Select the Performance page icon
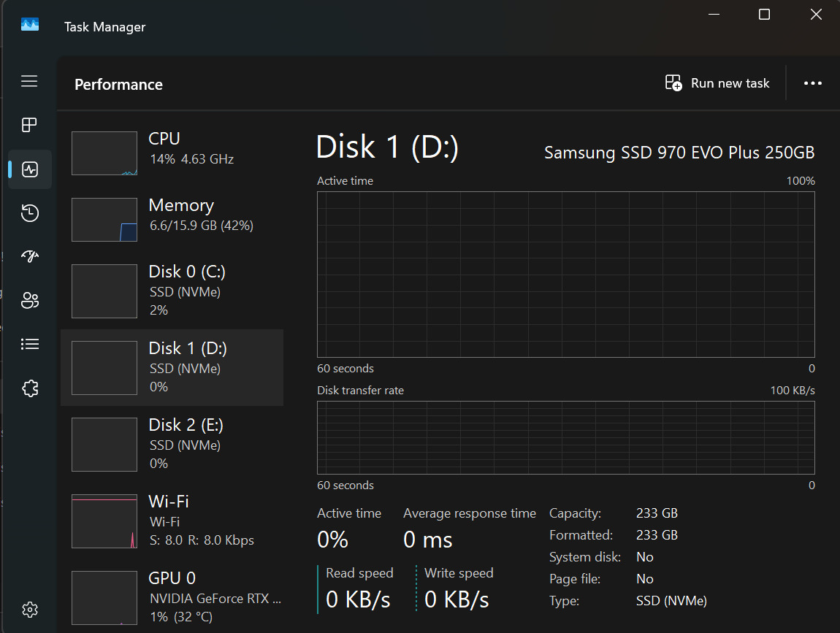840x633 pixels. [29, 169]
